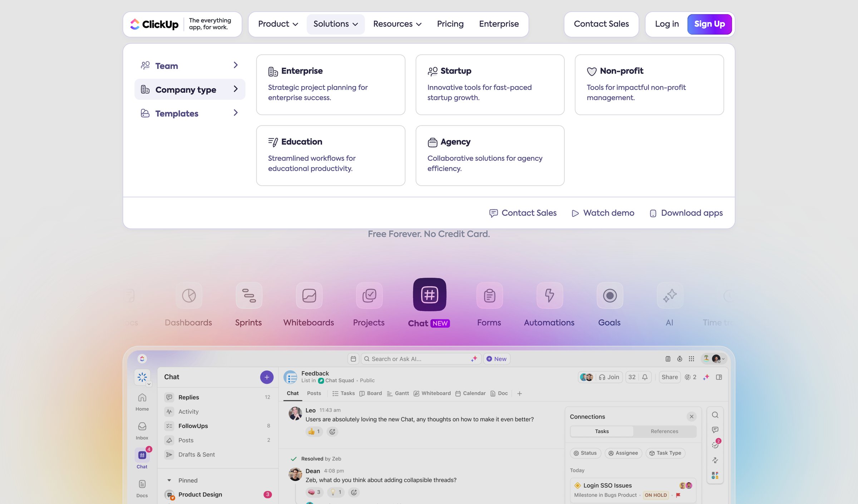Viewport: 858px width, 504px height.
Task: Open the Product dropdown menu
Action: 278,24
